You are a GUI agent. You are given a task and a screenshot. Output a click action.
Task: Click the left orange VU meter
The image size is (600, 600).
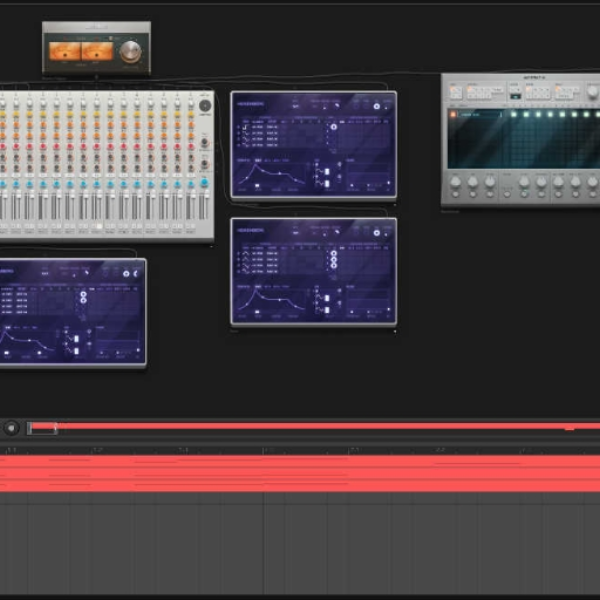pos(65,51)
